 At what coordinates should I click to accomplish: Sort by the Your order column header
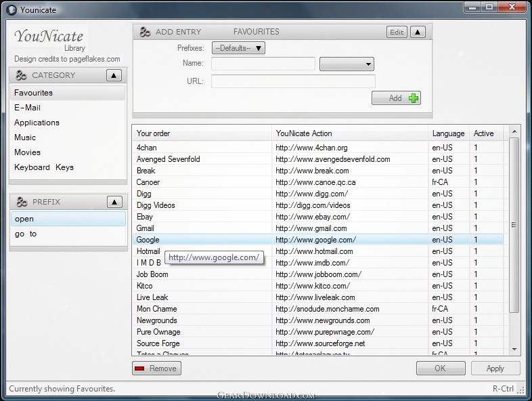[x=202, y=133]
